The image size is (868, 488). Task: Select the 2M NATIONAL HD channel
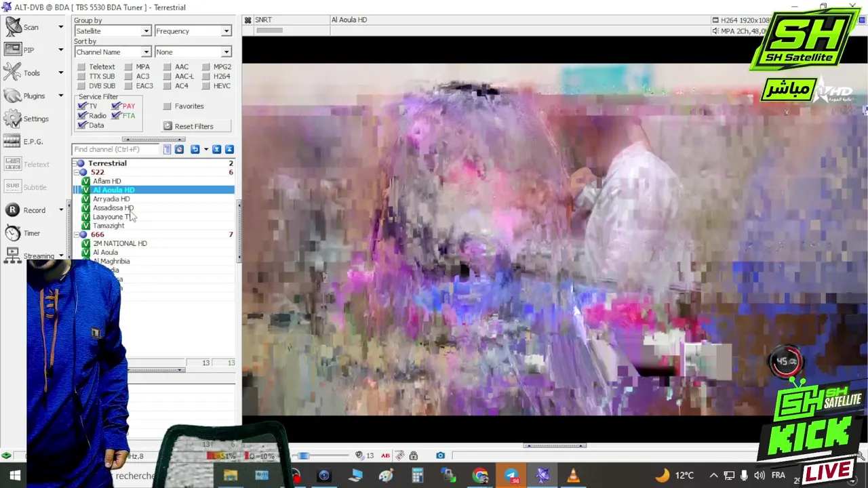point(119,243)
